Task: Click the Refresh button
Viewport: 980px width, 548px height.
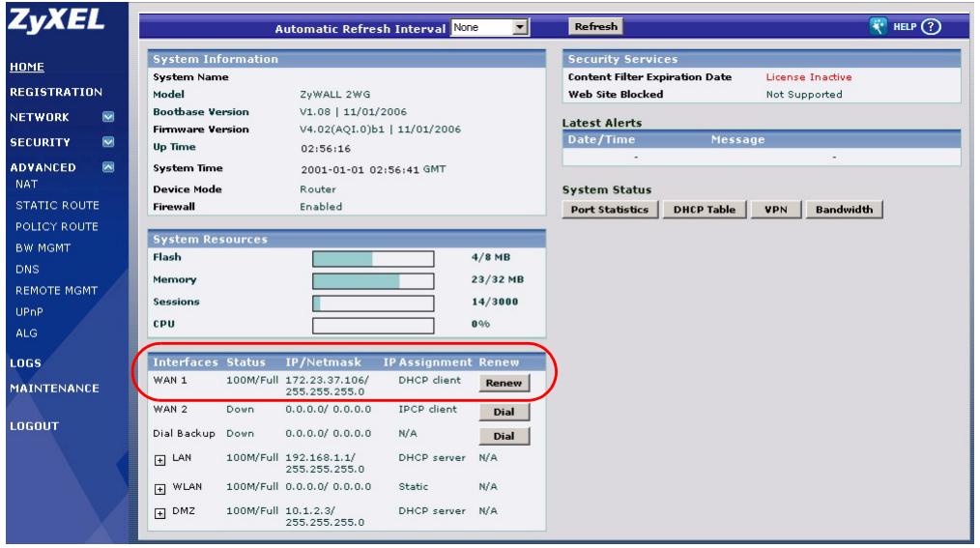Action: pos(595,26)
